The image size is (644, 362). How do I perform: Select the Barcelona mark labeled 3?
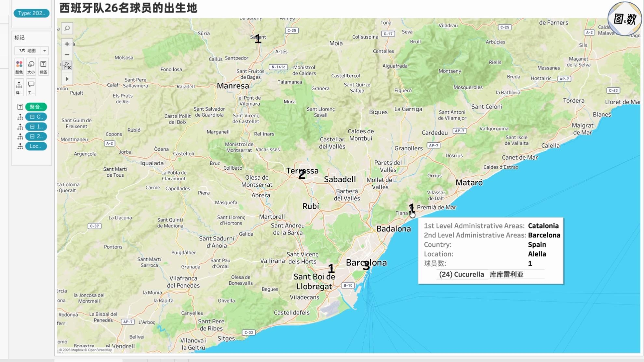[366, 266]
